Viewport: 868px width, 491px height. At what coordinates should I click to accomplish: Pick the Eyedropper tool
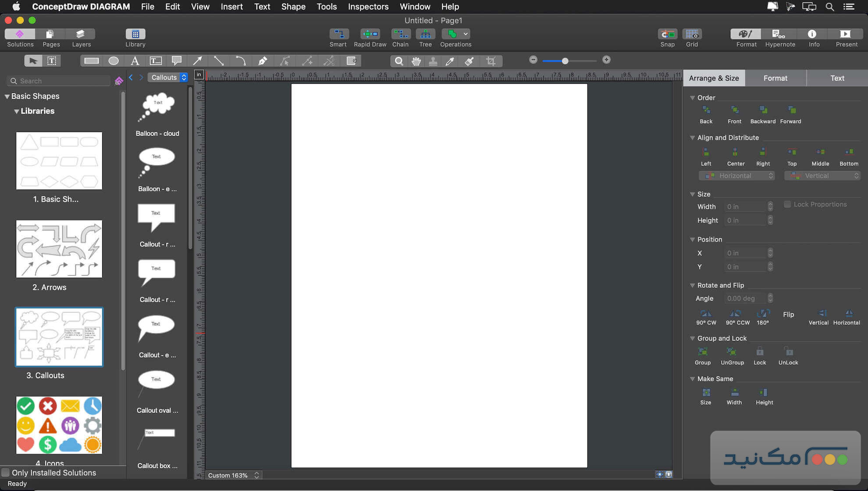(x=449, y=61)
